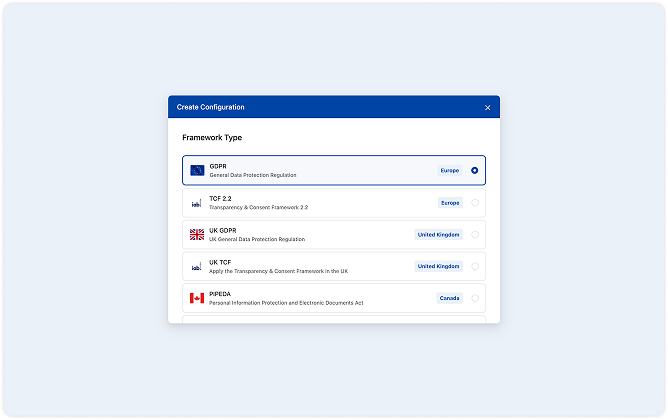Click the Europe tag on TCF 2.2 row
Image resolution: width=668 pixels, height=420 pixels.
(450, 203)
